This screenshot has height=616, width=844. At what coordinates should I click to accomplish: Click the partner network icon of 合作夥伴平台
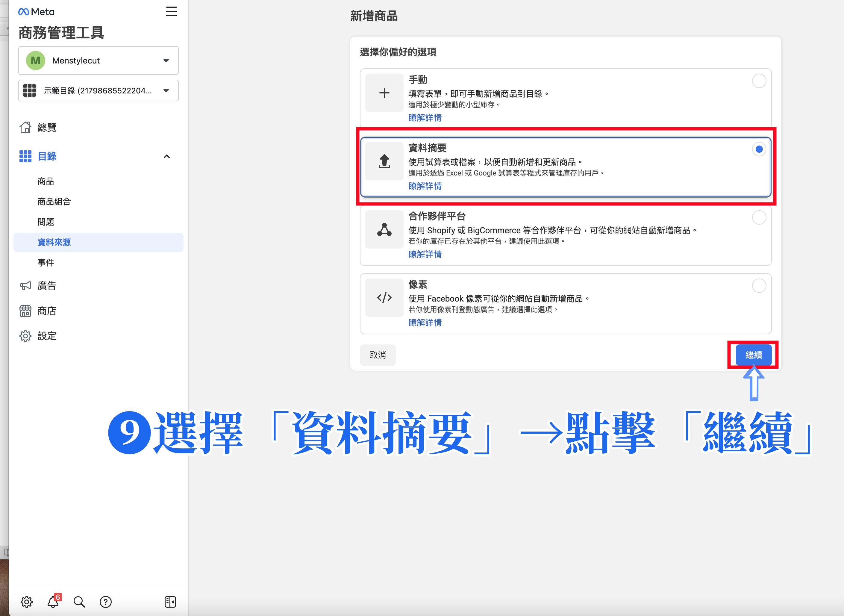click(x=384, y=229)
